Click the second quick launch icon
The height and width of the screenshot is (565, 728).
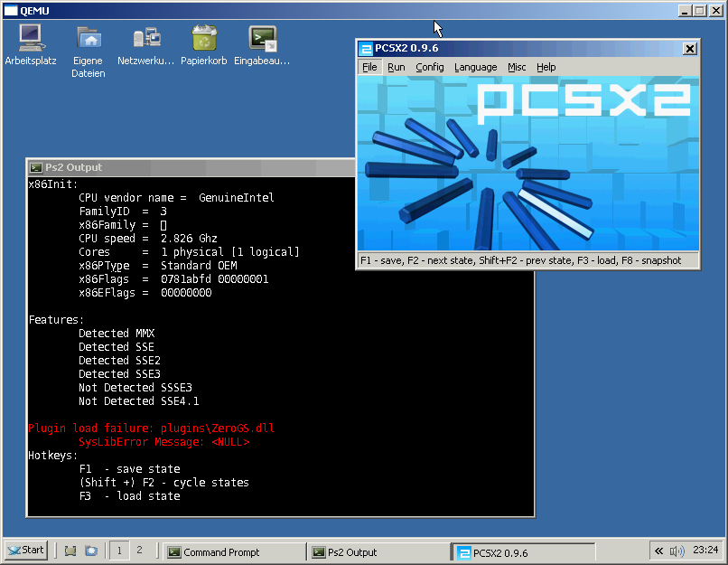pyautogui.click(x=90, y=551)
